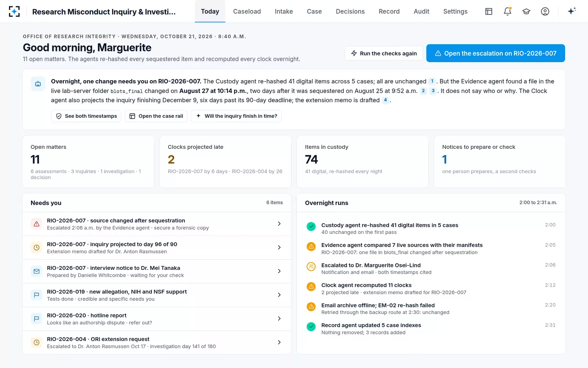Click the flag icon for RIO-2026-020 hotline report
Image resolution: width=588 pixels, height=368 pixels.
[37, 319]
